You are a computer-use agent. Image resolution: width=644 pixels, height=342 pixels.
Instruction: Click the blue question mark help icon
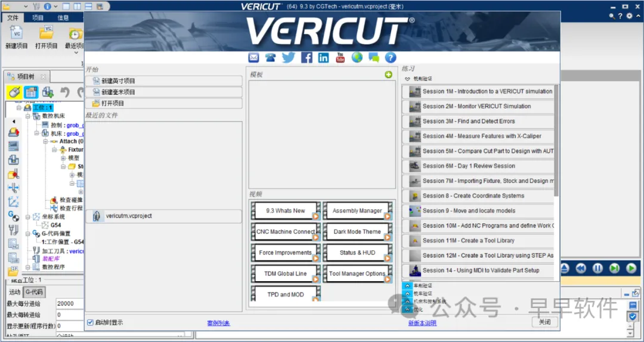pyautogui.click(x=390, y=57)
